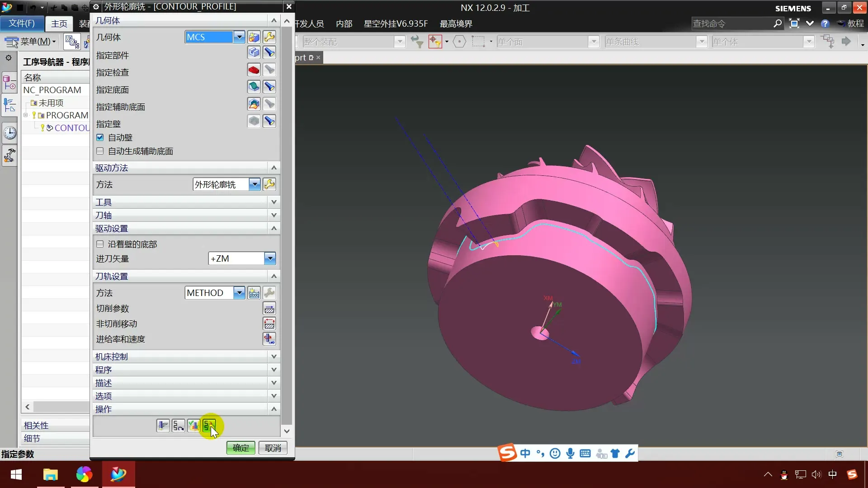Image resolution: width=868 pixels, height=488 pixels.
Task: Open the 进刀矢量 +ZM dropdown
Action: 269,258
